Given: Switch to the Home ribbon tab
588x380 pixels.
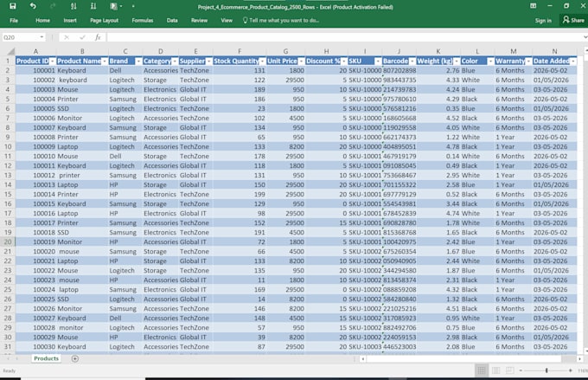Looking at the screenshot, I should click(x=42, y=20).
